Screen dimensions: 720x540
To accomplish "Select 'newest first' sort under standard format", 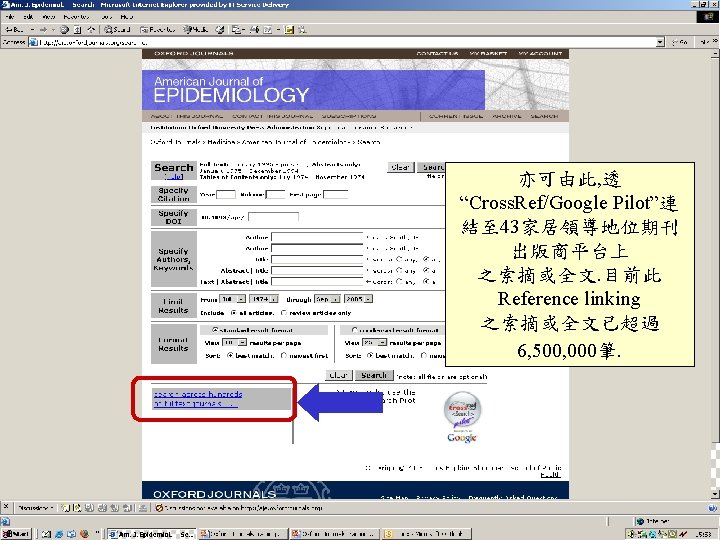I will tap(284, 355).
